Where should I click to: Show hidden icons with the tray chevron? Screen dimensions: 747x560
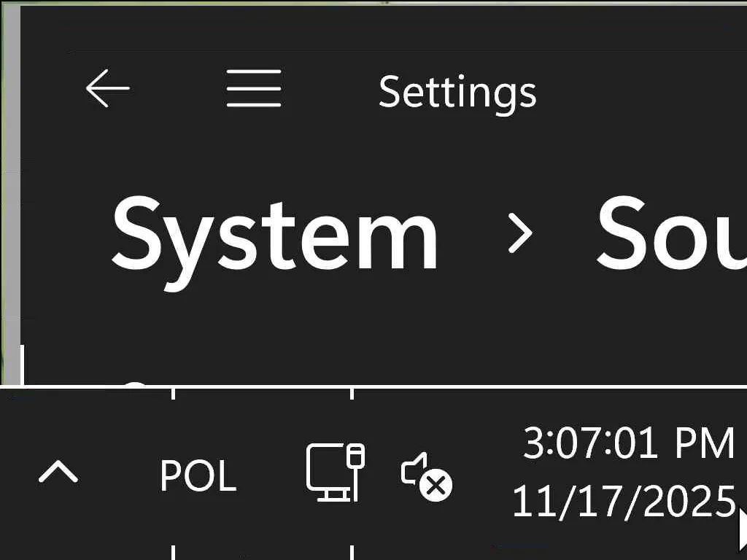tap(58, 472)
